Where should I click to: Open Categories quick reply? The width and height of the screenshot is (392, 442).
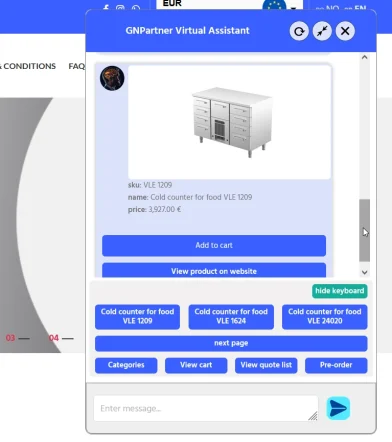[x=126, y=365]
